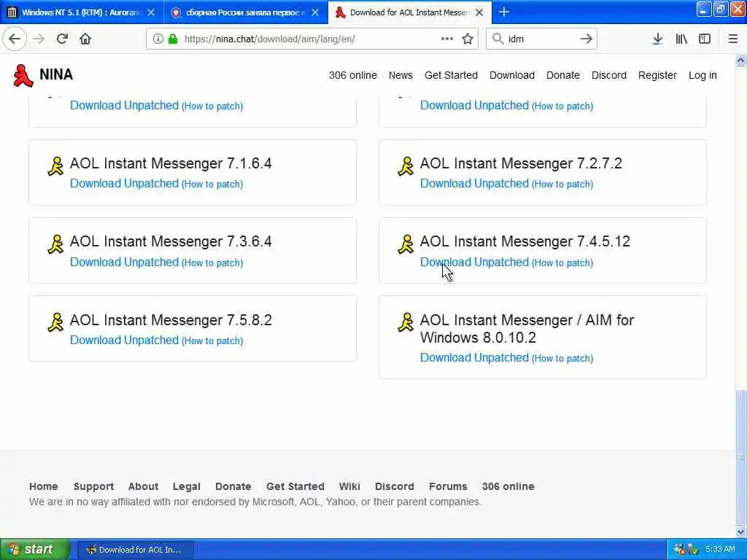This screenshot has height=560, width=747.
Task: Open the browser home page
Action: (85, 39)
